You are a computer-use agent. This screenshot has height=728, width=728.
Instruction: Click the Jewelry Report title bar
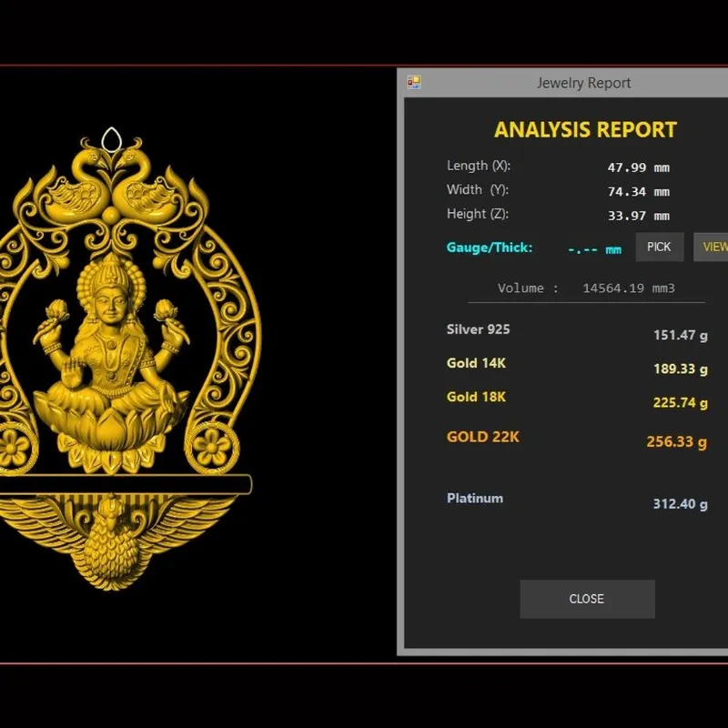(562, 83)
